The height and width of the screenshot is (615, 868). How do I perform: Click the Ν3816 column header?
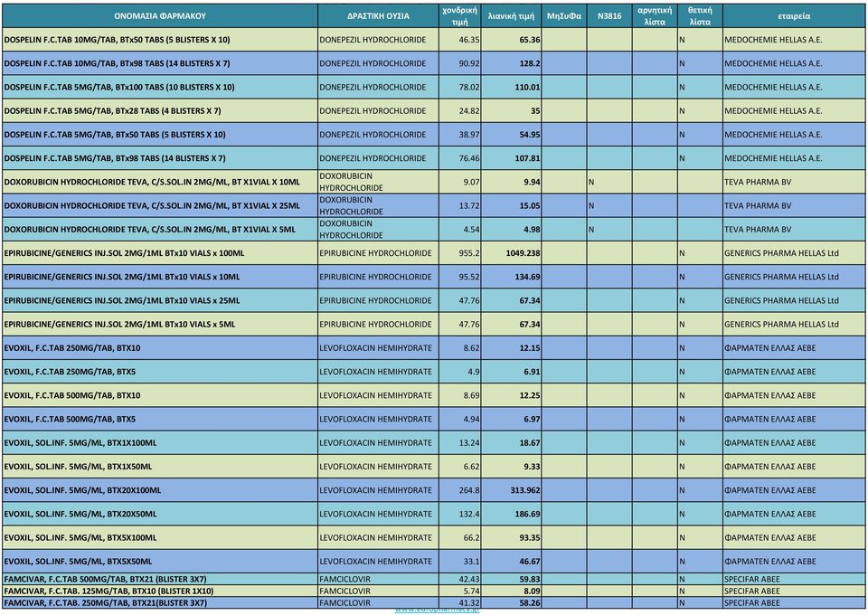(609, 16)
